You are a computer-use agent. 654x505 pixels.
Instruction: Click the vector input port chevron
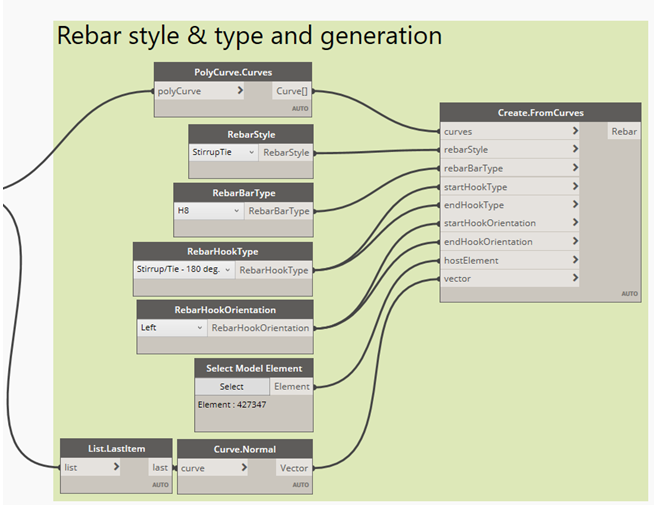[x=575, y=279]
